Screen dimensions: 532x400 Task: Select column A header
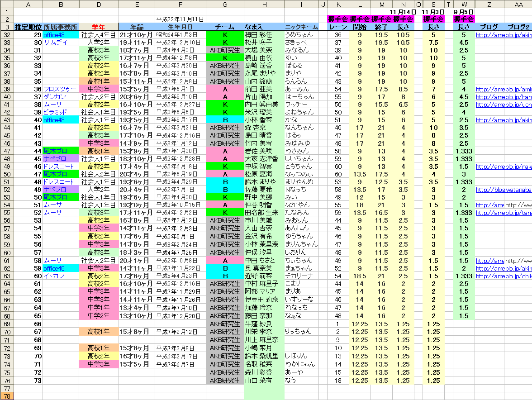click(x=28, y=4)
